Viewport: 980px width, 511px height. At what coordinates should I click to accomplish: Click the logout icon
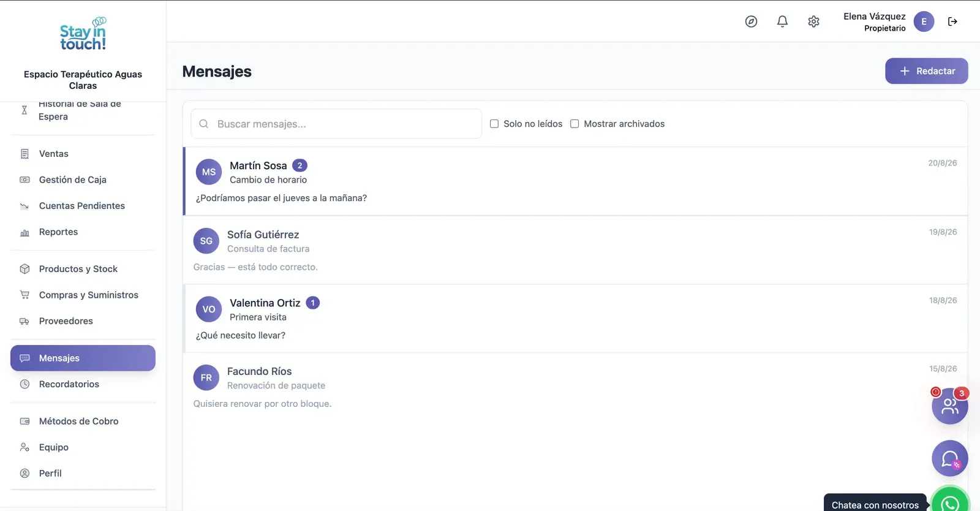click(x=952, y=21)
